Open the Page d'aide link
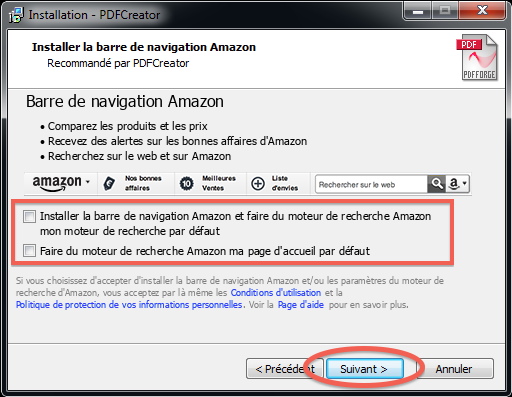Viewport: 512px width, 397px height. pos(301,305)
